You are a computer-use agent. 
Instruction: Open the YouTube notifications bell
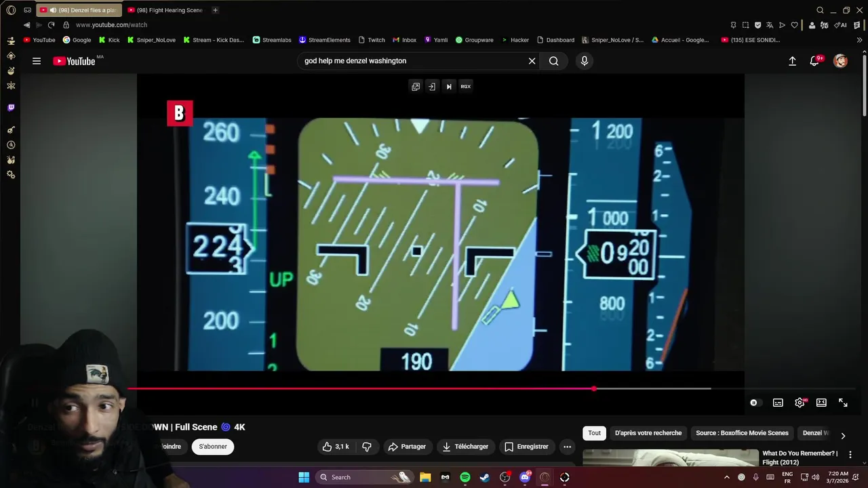(x=815, y=61)
